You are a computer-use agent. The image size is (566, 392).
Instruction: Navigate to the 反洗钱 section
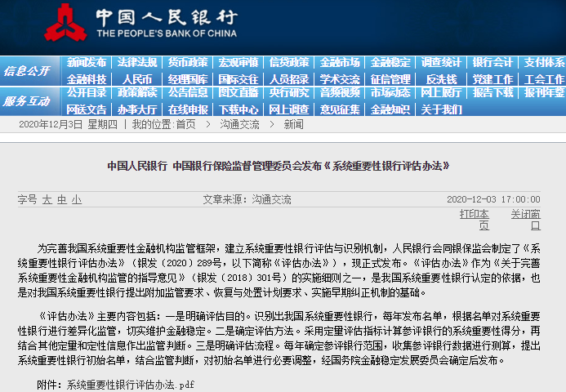[442, 79]
